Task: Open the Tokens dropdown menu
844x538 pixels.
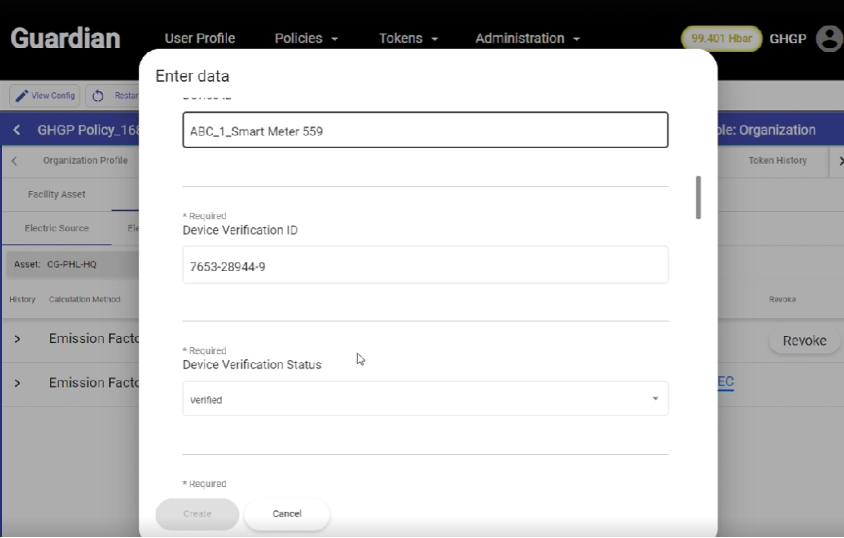Action: (x=408, y=38)
